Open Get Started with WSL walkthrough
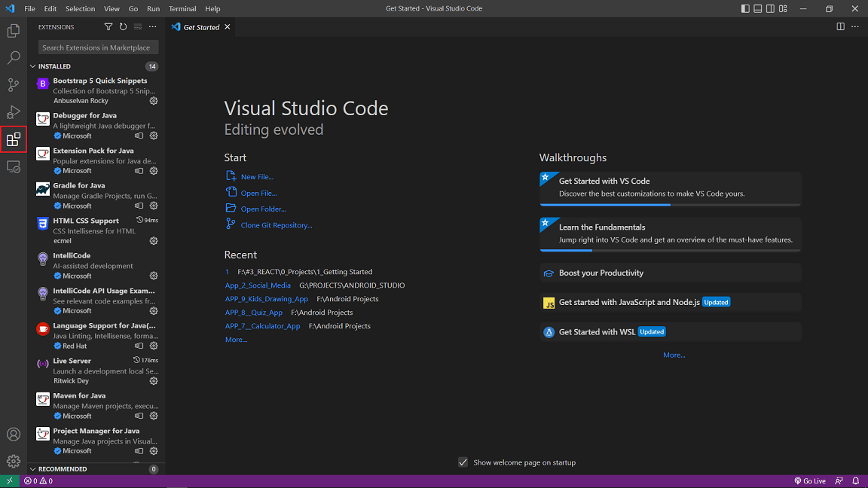This screenshot has height=488, width=868. click(x=671, y=332)
